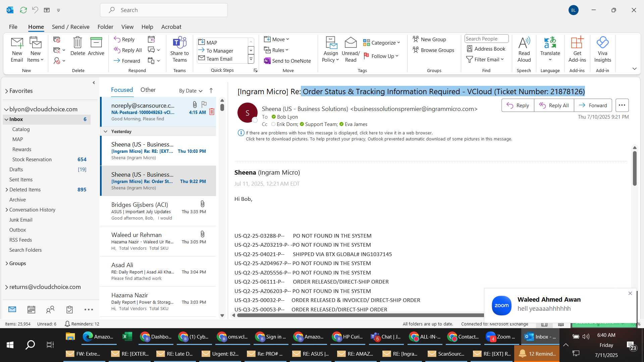Open Excel from the taskbar
Image resolution: width=644 pixels, height=362 pixels.
tap(127, 337)
